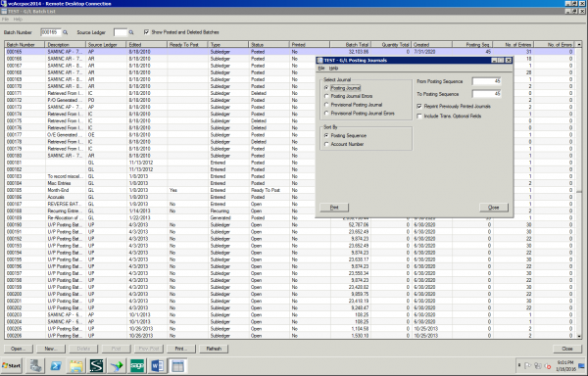Click the Batch Total column header
588x376 pixels.
[x=350, y=45]
